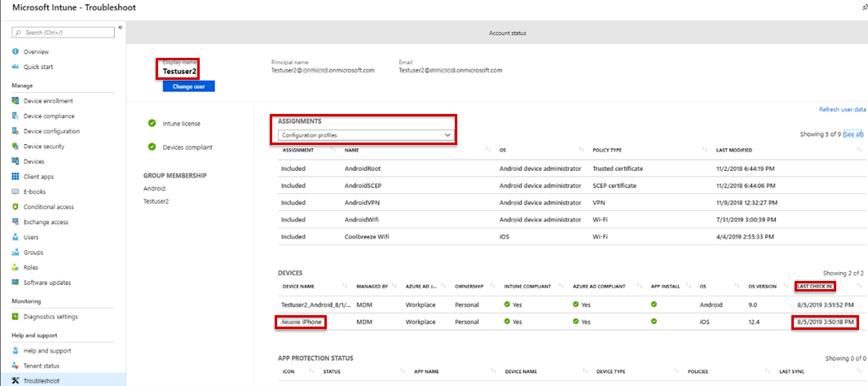The height and width of the screenshot is (386, 868).
Task: Open the Groups icon
Action: tap(15, 252)
